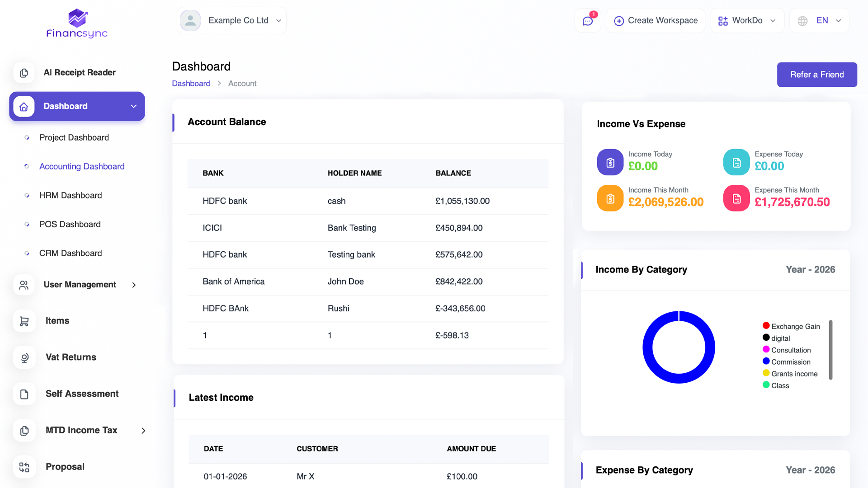Viewport: 868px width, 488px height.
Task: Click the Items cart icon
Action: [x=24, y=321]
